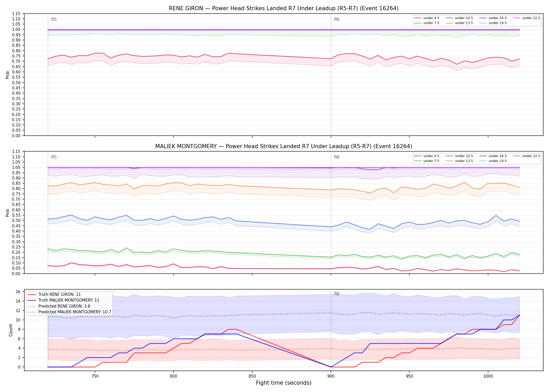Image resolution: width=549 pixels, height=392 pixels.
Task: Click the R6 marker in the Count chart
Action: tap(337, 294)
